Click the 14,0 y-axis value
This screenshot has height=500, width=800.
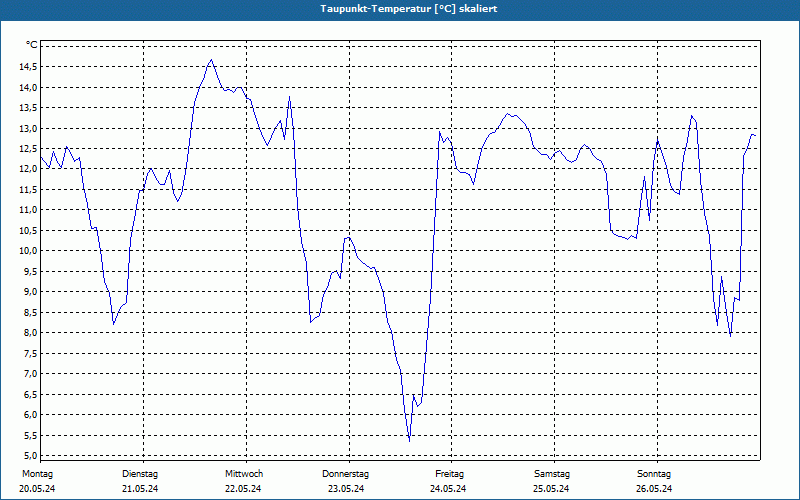[x=29, y=87]
